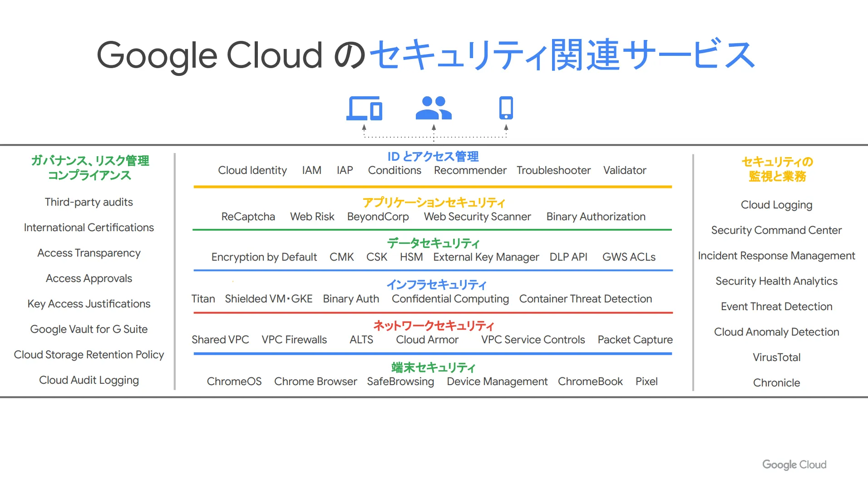This screenshot has width=868, height=485.
Task: Click "Cloud Storage Retention Policy"
Action: (89, 355)
